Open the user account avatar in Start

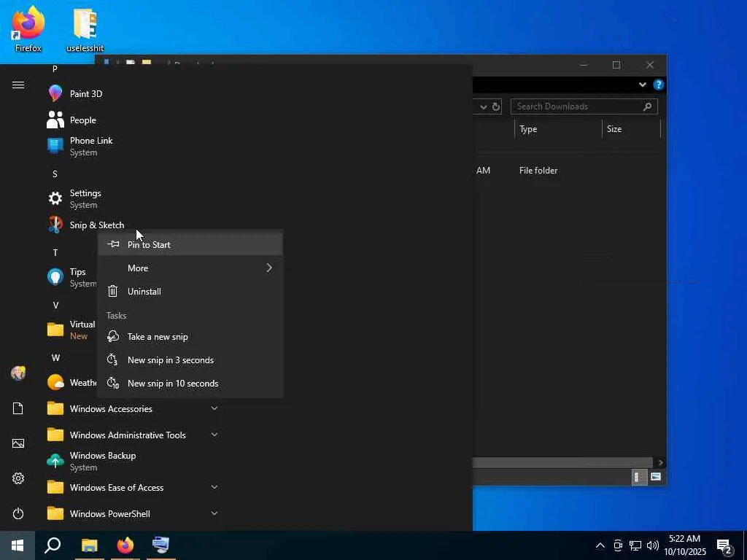coord(18,373)
